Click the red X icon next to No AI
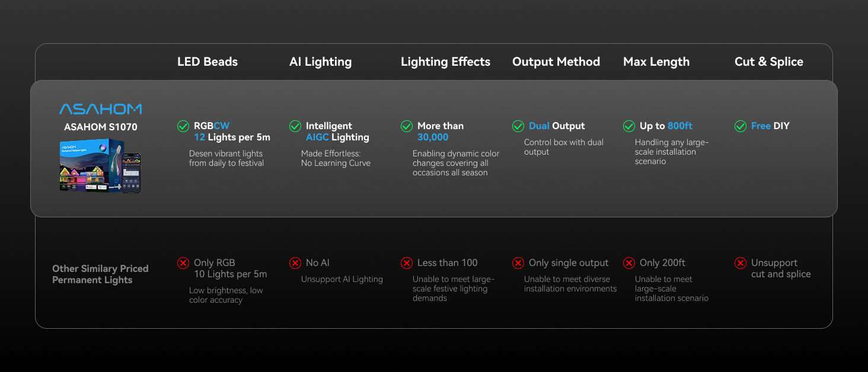The image size is (868, 372). tap(295, 263)
